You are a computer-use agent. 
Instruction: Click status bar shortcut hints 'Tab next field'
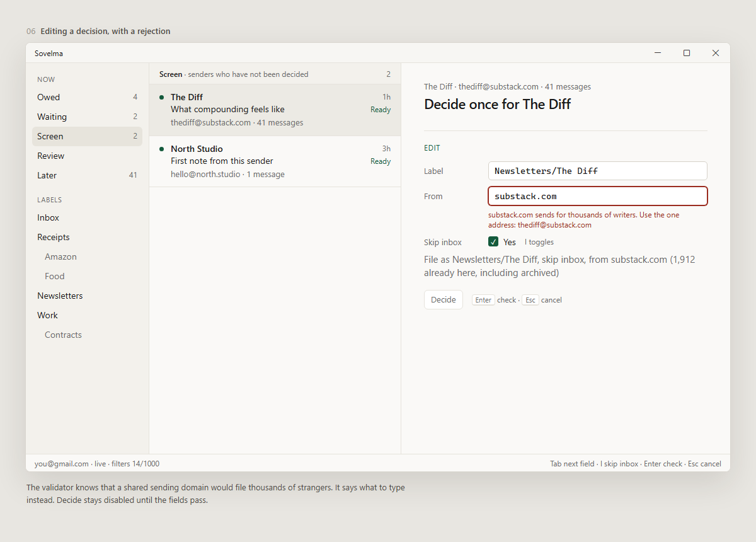[572, 464]
